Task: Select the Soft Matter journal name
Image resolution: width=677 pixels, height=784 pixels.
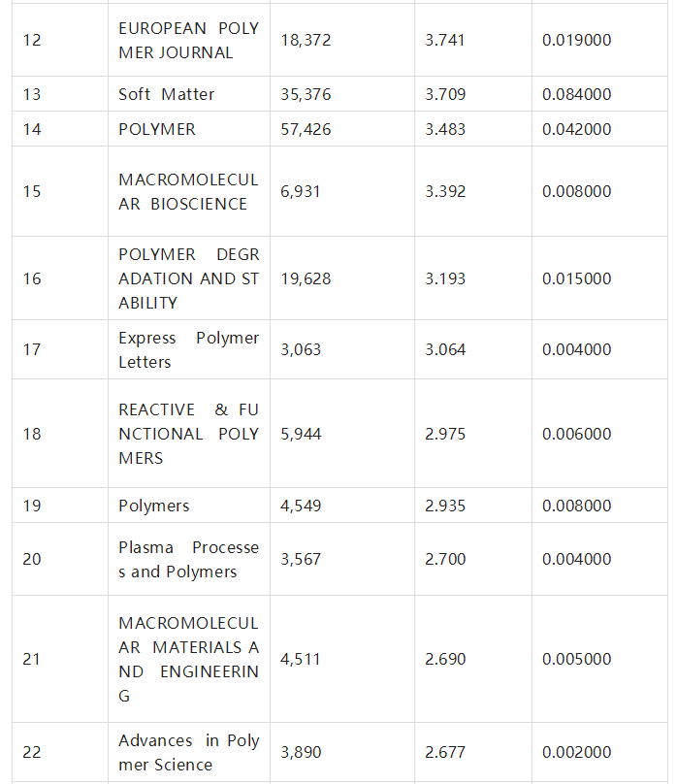Action: (x=167, y=94)
